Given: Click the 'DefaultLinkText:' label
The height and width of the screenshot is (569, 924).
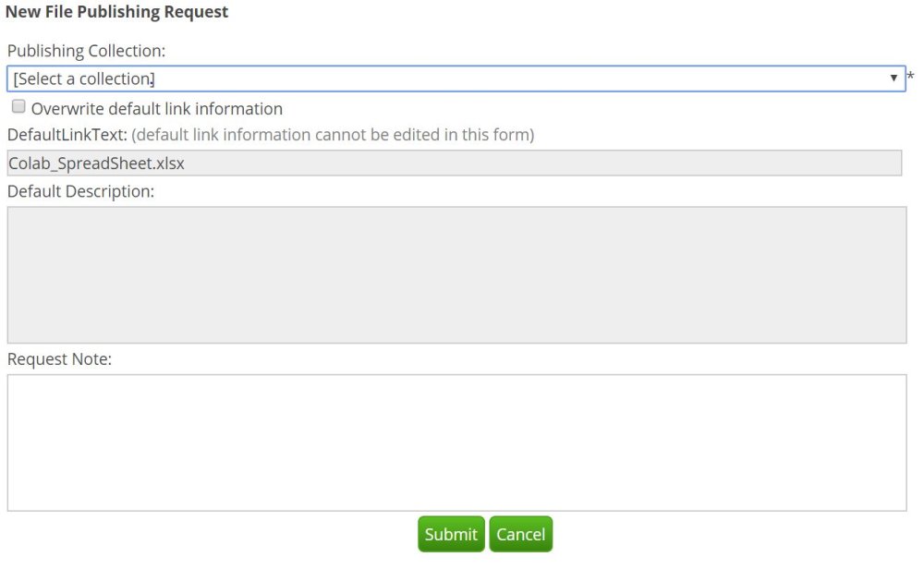Looking at the screenshot, I should [x=67, y=134].
